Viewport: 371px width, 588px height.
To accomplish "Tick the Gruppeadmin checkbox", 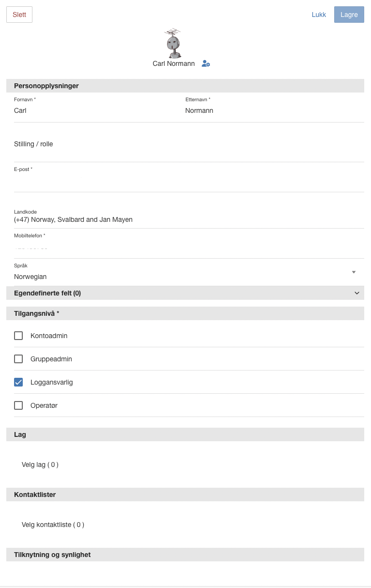I will [x=18, y=359].
